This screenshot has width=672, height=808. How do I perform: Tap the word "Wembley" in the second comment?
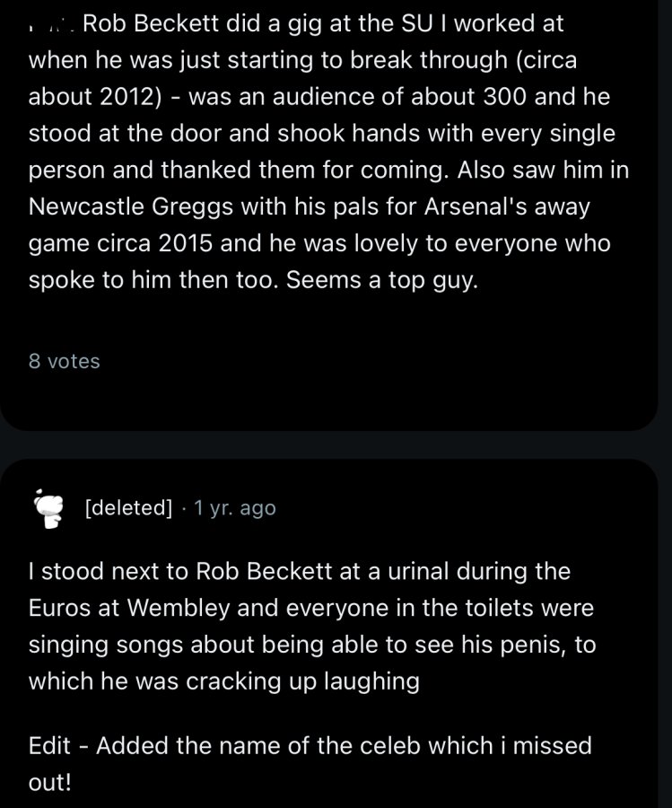coord(179,608)
